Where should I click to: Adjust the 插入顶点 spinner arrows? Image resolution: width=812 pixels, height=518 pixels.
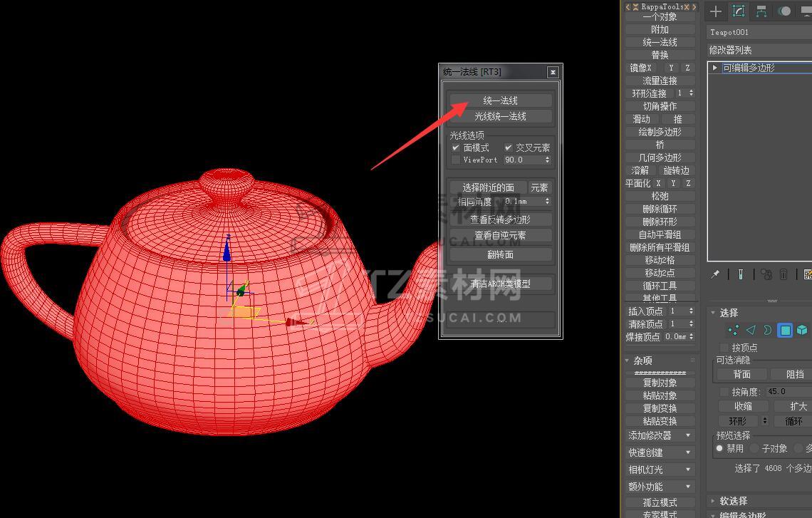(691, 311)
